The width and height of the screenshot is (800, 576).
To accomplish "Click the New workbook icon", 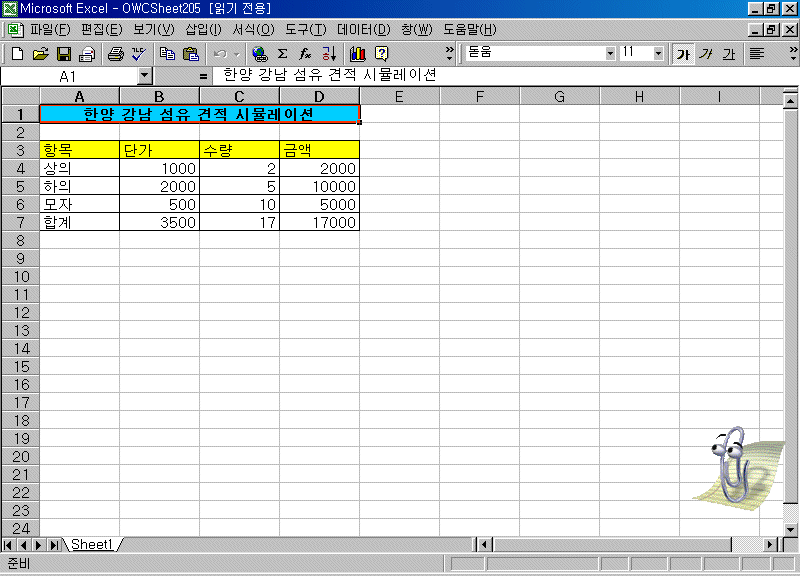I will (x=17, y=53).
